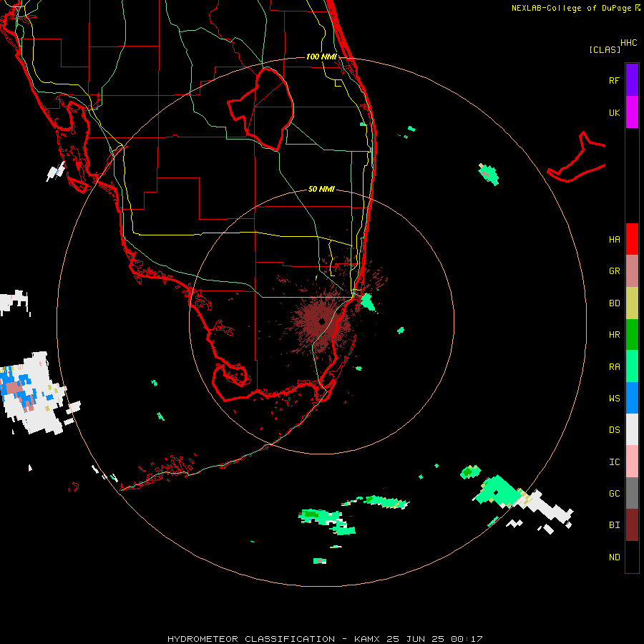Click the WS blue legend swatch
Viewport: 644px width, 644px height.
pos(632,398)
